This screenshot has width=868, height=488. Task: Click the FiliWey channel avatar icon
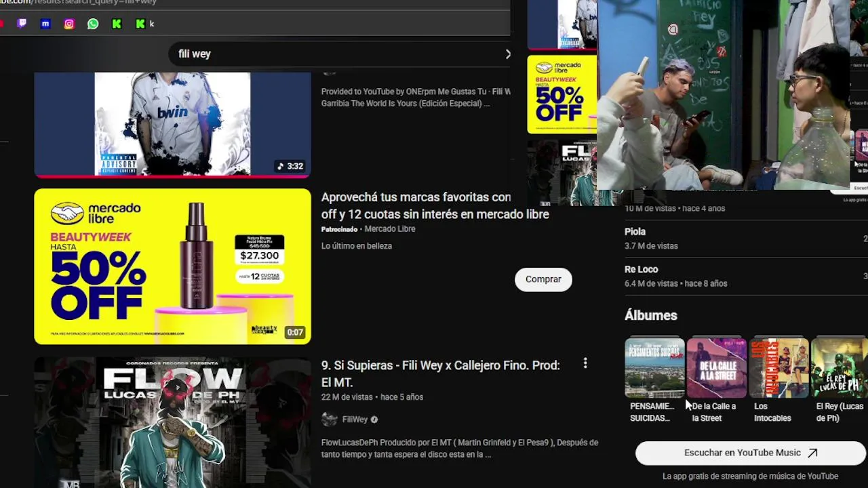coord(330,420)
